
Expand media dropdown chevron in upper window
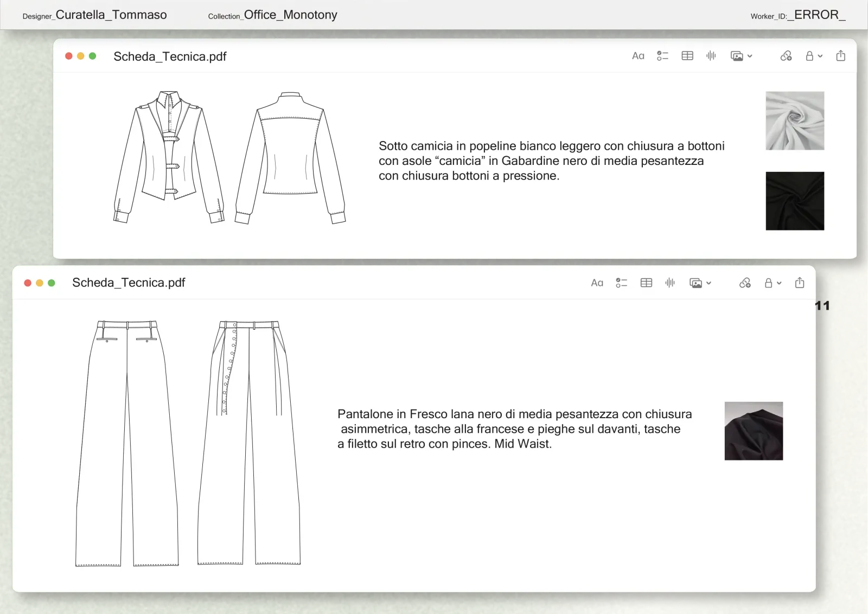coord(750,56)
